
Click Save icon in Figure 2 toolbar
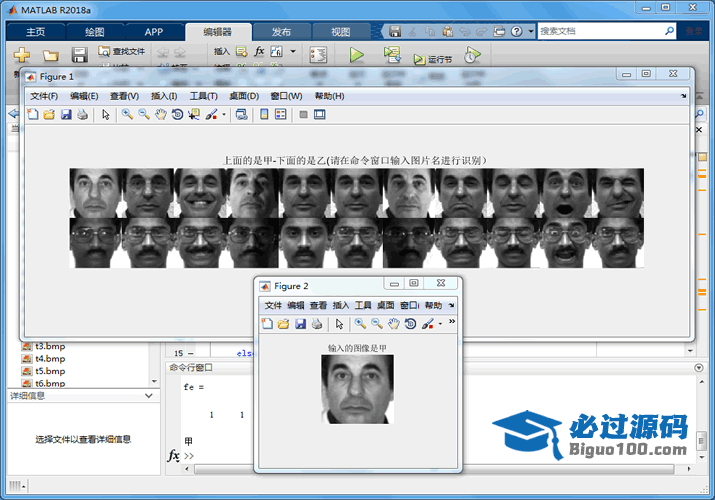click(300, 324)
